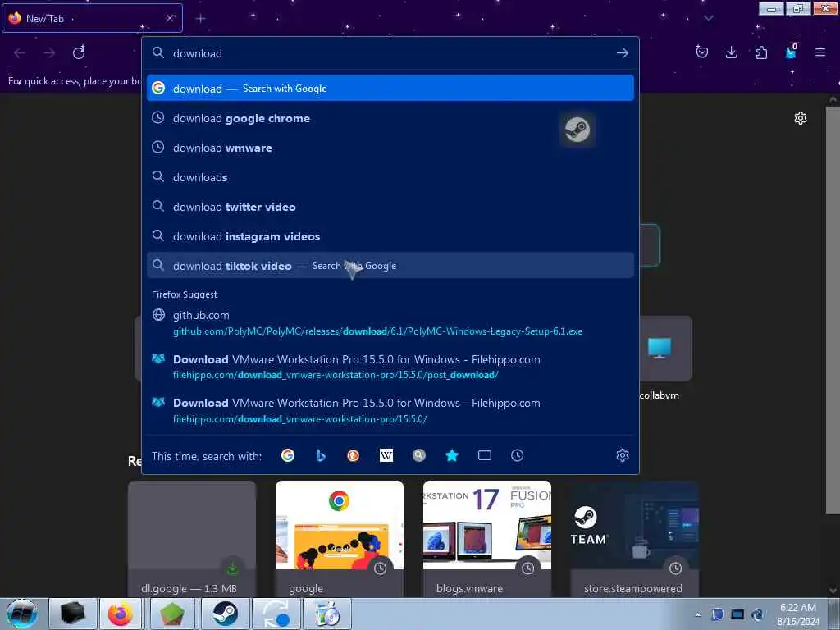Open the green cube app in taskbar
This screenshot has height=630, width=840.
pos(171,614)
